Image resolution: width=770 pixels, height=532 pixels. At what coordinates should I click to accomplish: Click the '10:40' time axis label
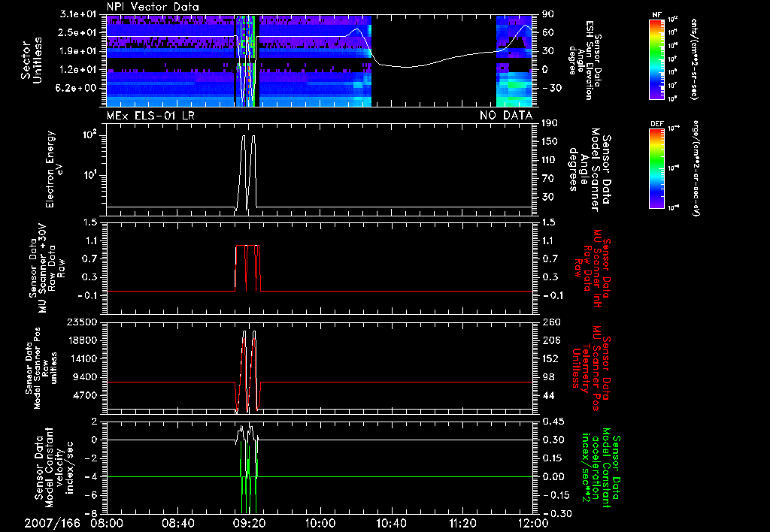(391, 523)
